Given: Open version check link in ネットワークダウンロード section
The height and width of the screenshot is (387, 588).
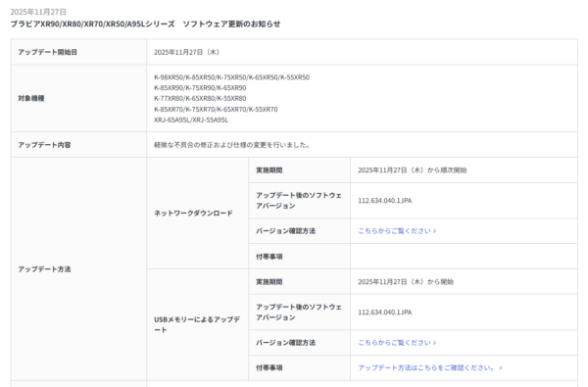Looking at the screenshot, I should coord(397,231).
